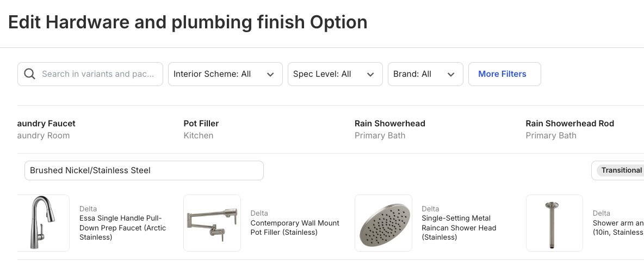Click the Interior Scheme chevron arrow

tap(270, 75)
